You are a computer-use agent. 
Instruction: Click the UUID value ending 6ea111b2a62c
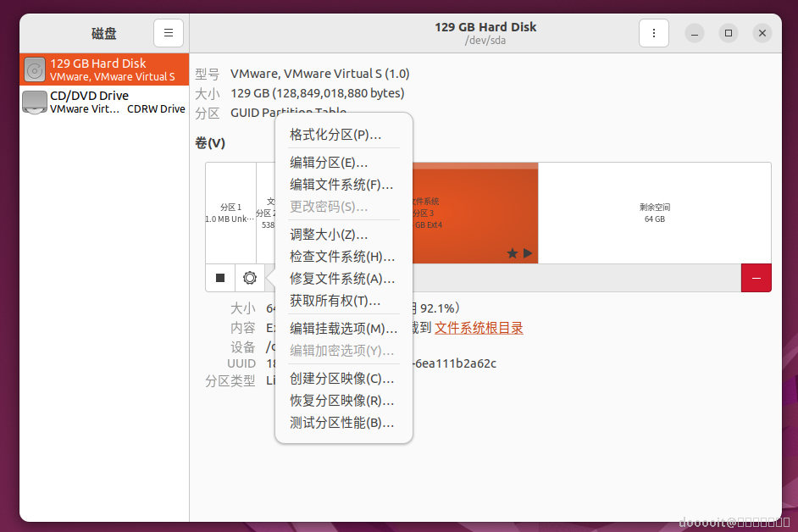pyautogui.click(x=456, y=363)
